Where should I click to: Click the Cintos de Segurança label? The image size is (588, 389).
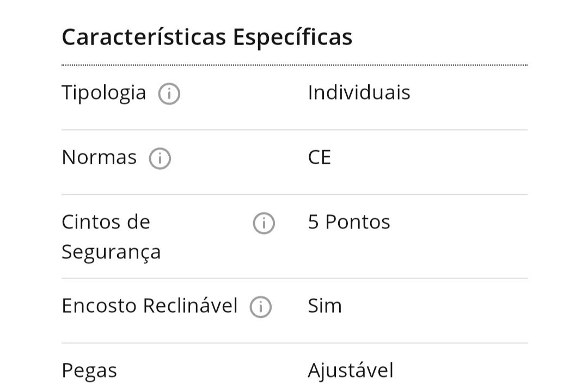(112, 237)
